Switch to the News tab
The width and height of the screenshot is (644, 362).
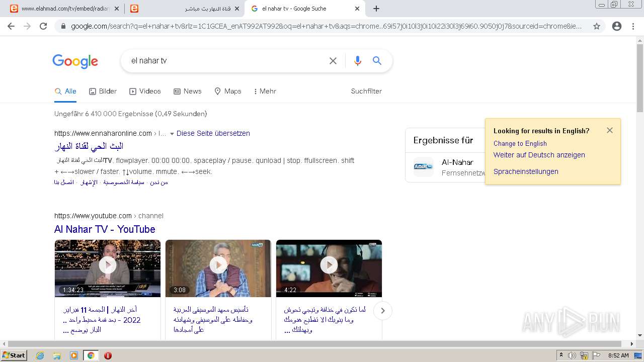[187, 91]
